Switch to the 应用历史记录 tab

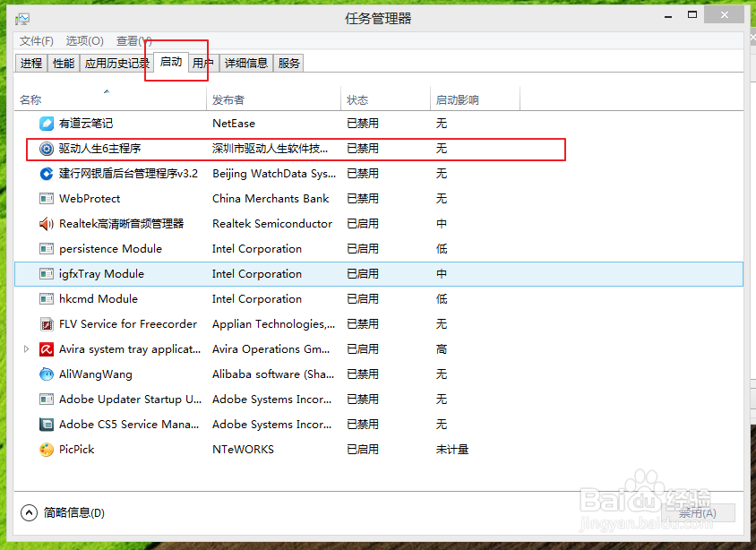coord(116,63)
